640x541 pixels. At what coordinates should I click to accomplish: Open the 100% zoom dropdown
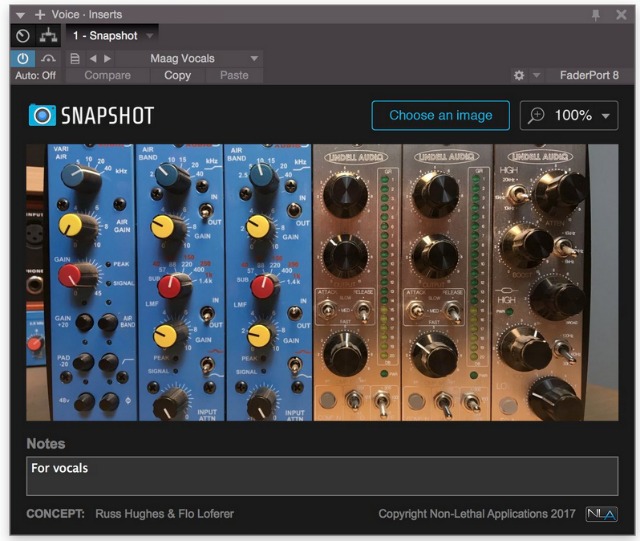[x=569, y=116]
